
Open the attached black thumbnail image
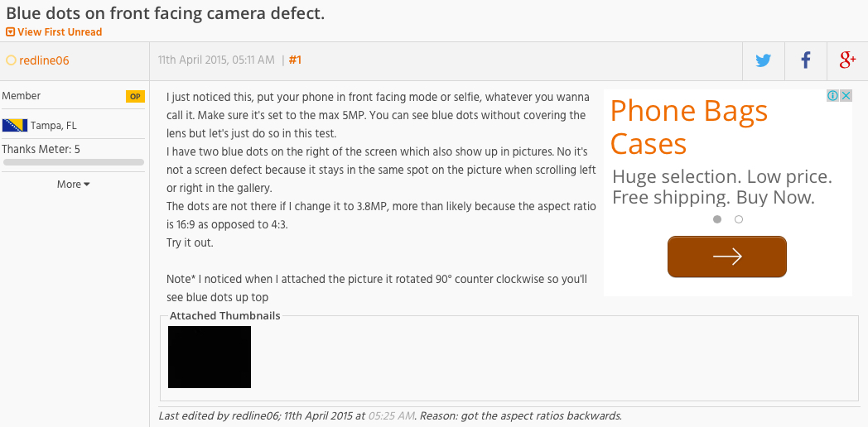210,357
